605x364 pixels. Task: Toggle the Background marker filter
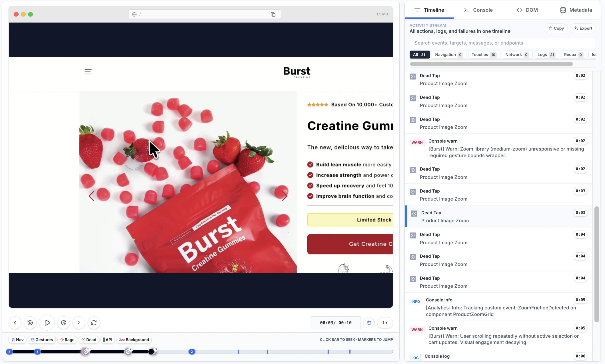(x=134, y=340)
